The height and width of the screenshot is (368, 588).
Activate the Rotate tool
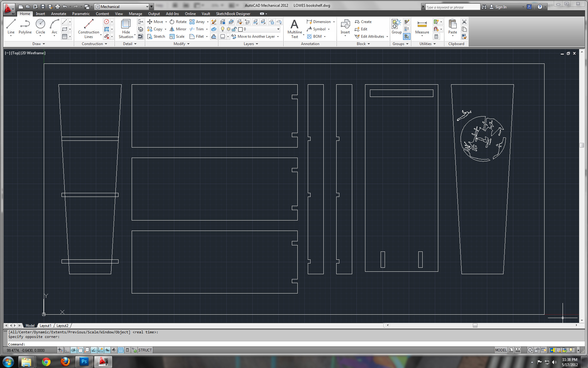click(x=178, y=22)
